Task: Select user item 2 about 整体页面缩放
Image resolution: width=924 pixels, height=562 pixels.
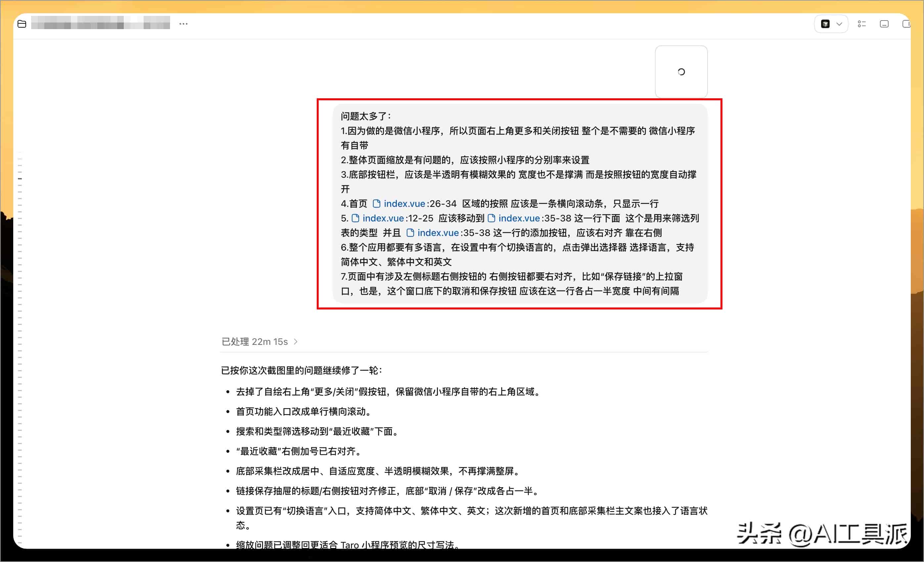Action: 465,160
